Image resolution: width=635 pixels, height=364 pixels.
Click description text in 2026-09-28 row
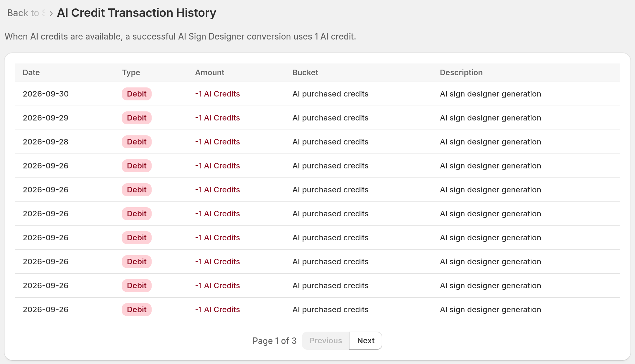pyautogui.click(x=491, y=142)
